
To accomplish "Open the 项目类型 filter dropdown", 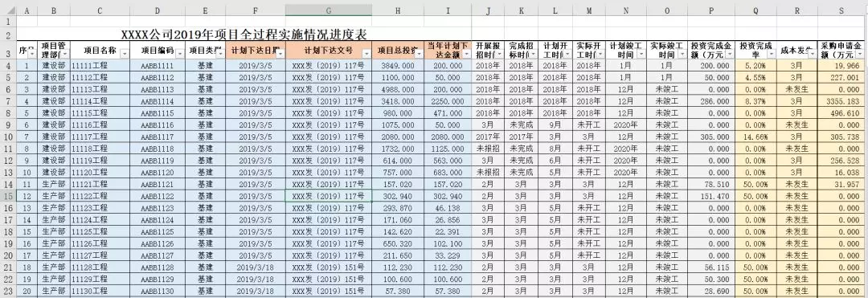I will pos(219,54).
